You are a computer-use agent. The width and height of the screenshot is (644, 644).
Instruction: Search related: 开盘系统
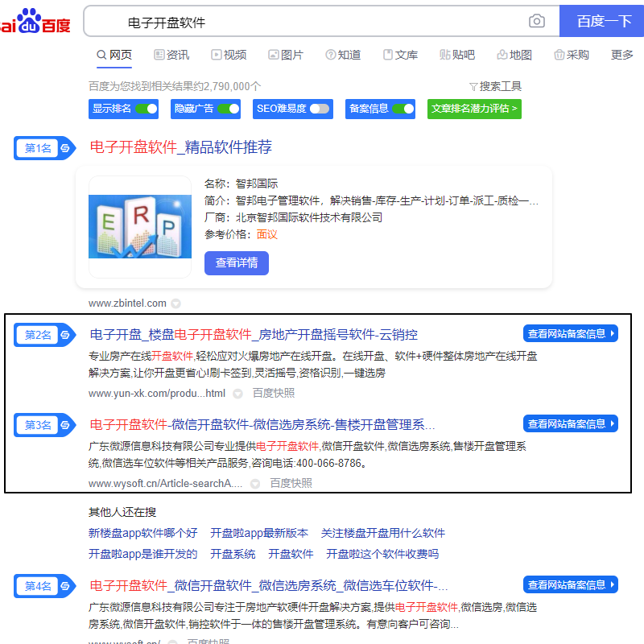(233, 554)
